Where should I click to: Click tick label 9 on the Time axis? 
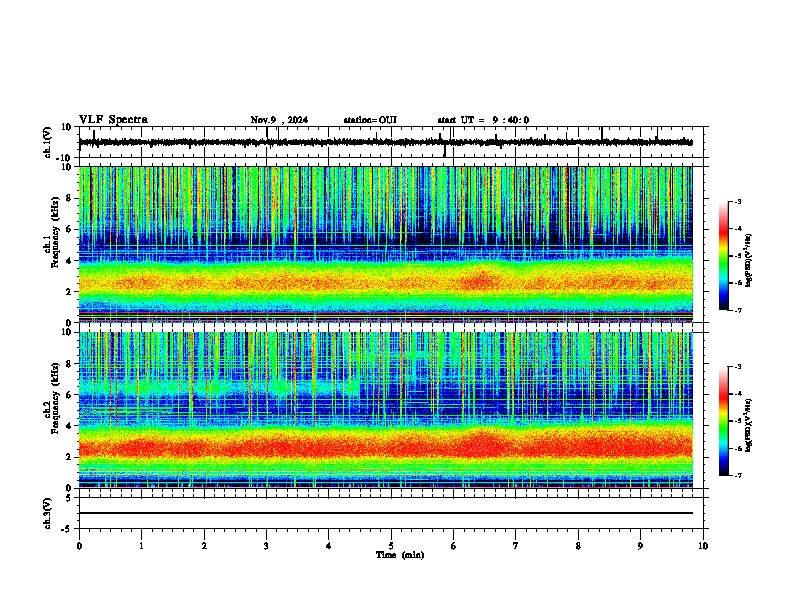[x=640, y=546]
